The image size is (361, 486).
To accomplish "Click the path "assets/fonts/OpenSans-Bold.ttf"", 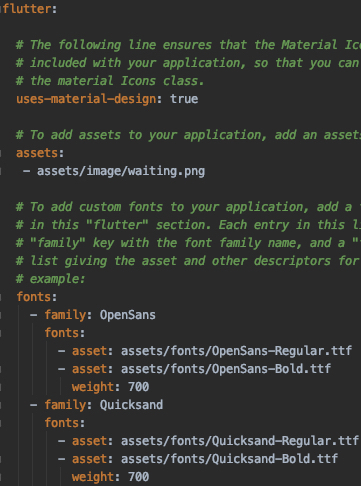I will click(226, 369).
